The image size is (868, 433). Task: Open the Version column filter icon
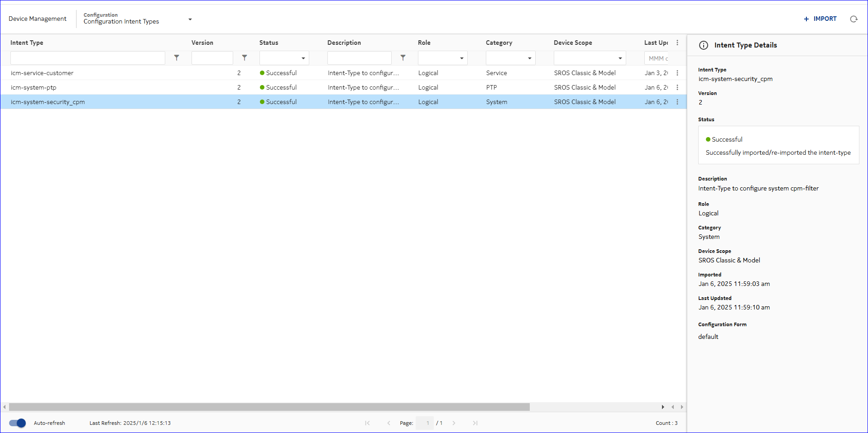245,58
